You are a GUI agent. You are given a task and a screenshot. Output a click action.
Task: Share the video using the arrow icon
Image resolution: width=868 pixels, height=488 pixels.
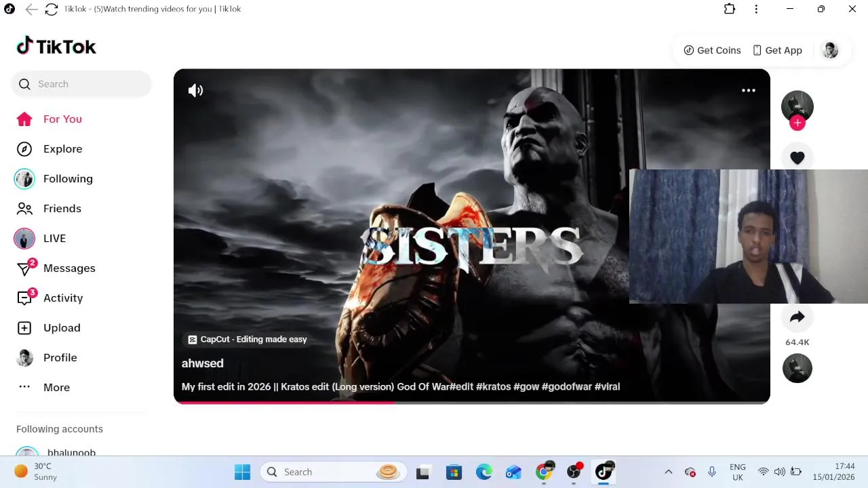[797, 317]
